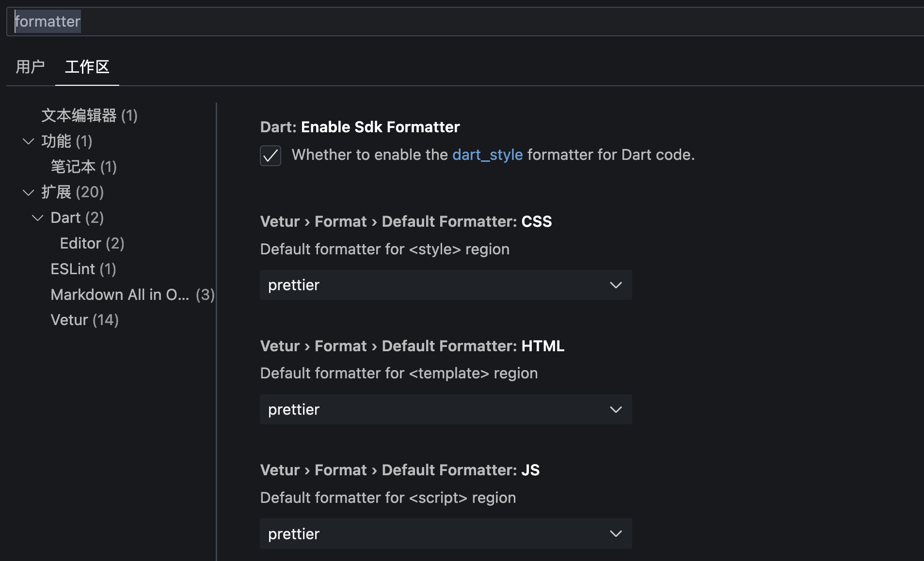This screenshot has height=561, width=924.
Task: Collapse the 功能 (1) tree chevron
Action: 29,141
